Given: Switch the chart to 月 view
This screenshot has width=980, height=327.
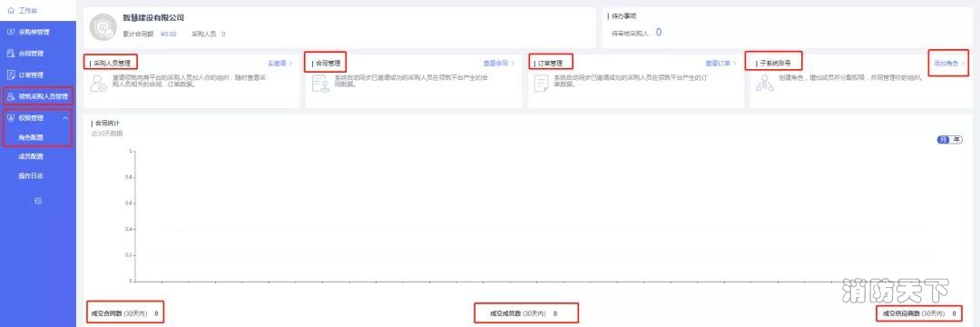Looking at the screenshot, I should point(943,139).
